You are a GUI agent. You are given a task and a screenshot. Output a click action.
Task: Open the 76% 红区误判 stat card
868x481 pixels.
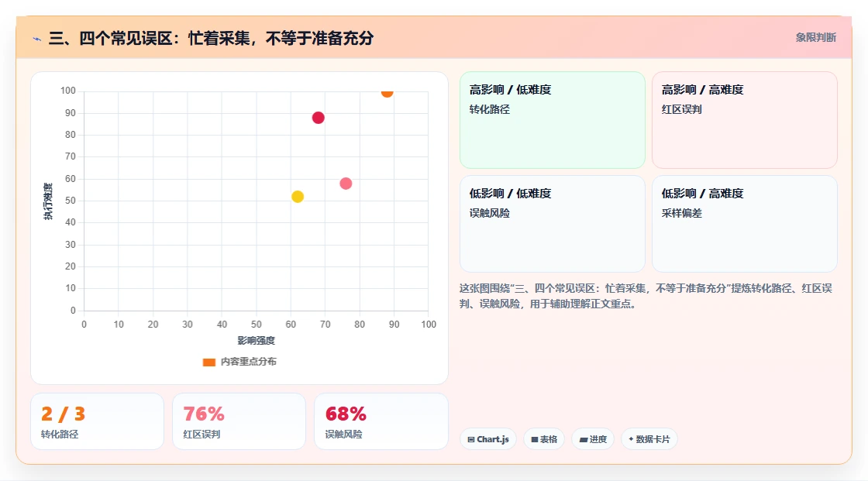[x=239, y=421]
